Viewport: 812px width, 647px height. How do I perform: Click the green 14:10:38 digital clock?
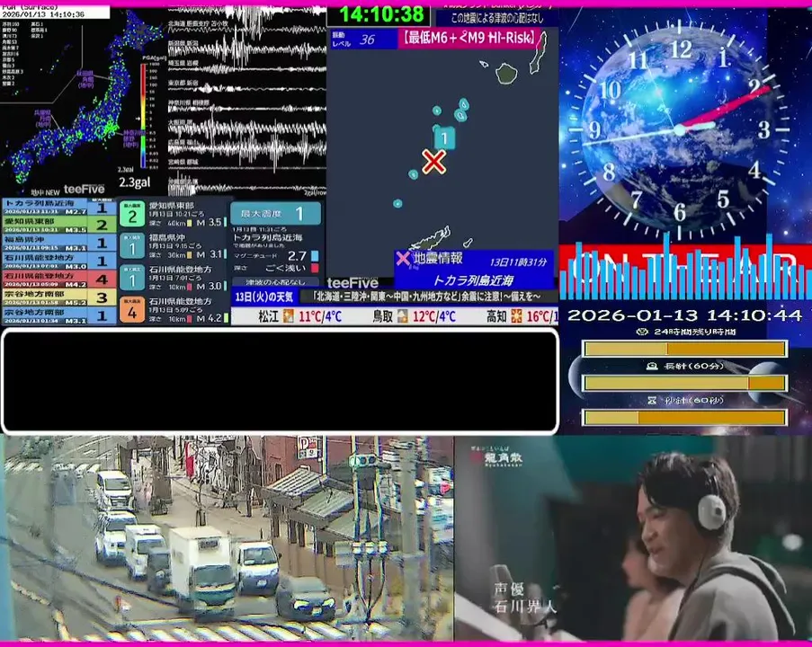(381, 14)
